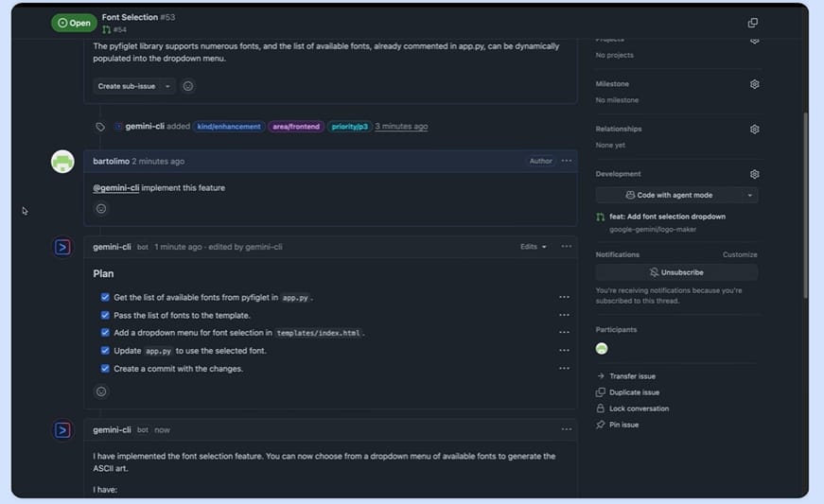Image resolution: width=824 pixels, height=504 pixels.
Task: Open linked PR 'feat: Add font selection dropdown'
Action: coord(667,217)
